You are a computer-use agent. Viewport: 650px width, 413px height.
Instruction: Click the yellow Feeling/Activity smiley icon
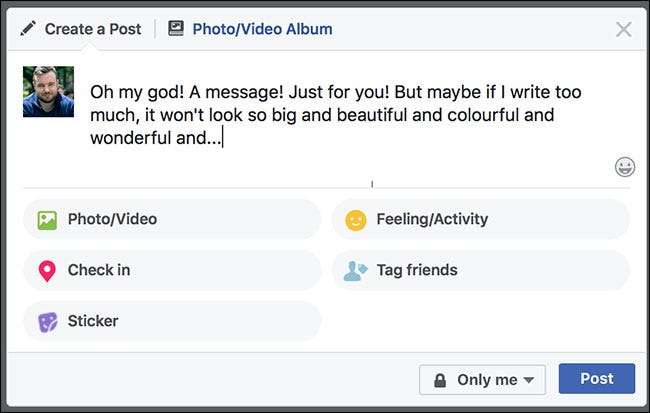pyautogui.click(x=356, y=220)
